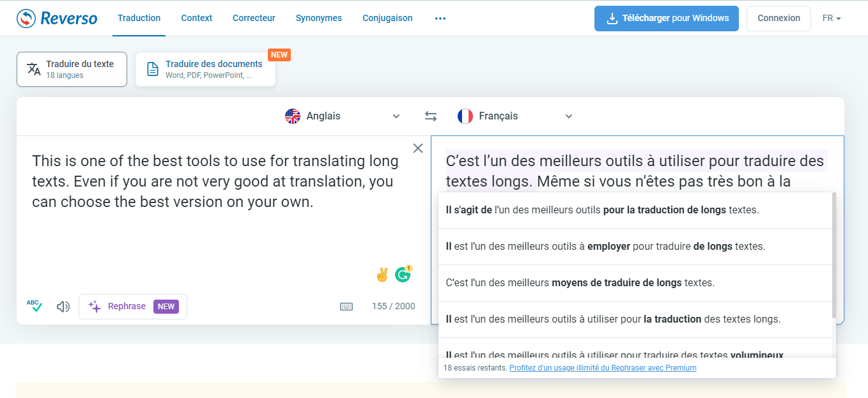868x398 pixels.
Task: Open the Premium unlimited Rephraser link
Action: [x=602, y=368]
